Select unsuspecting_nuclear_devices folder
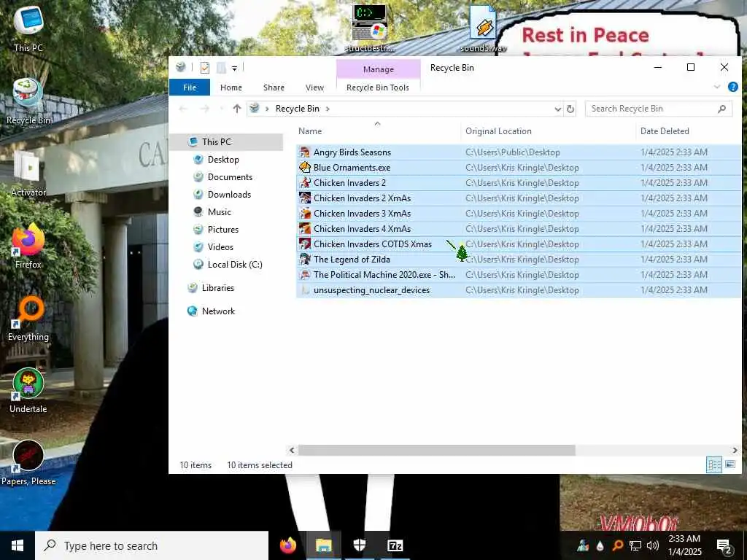Screen dimensions: 747x560 point(519,290)
